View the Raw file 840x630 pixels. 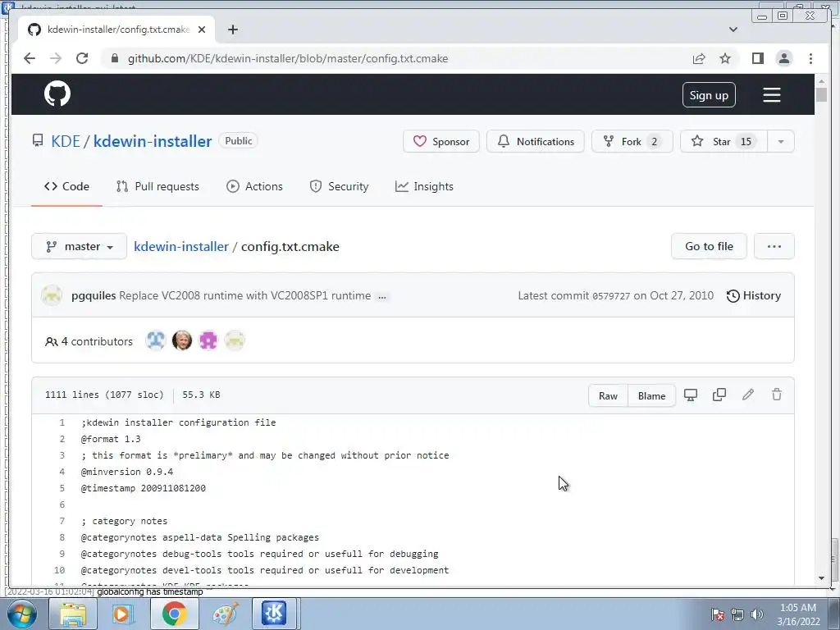[608, 396]
